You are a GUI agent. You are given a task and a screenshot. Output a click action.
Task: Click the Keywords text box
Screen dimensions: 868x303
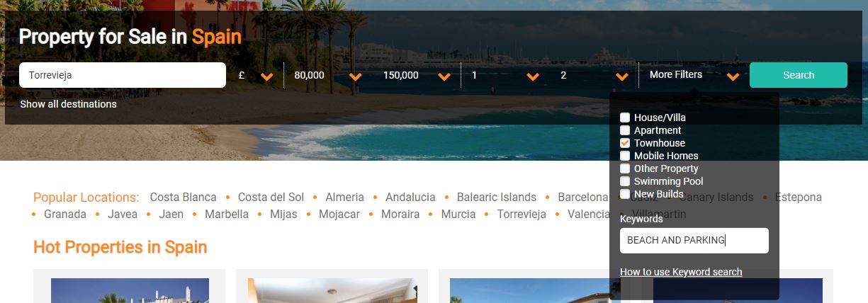(694, 241)
